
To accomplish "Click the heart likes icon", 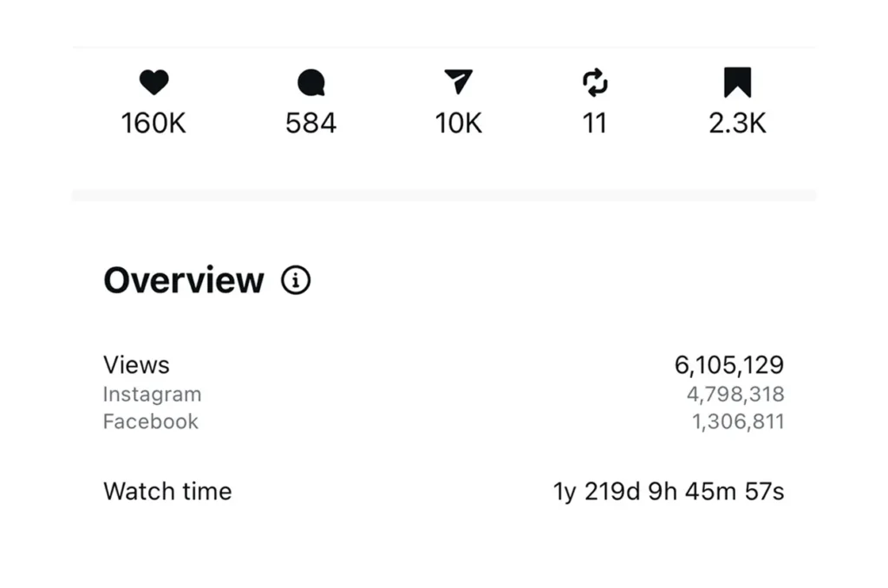I will (153, 83).
